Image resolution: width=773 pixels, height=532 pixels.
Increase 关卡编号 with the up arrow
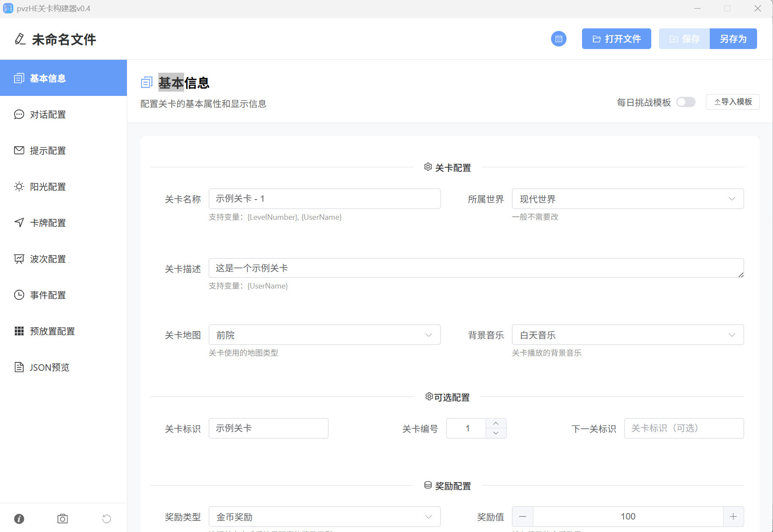[496, 423]
